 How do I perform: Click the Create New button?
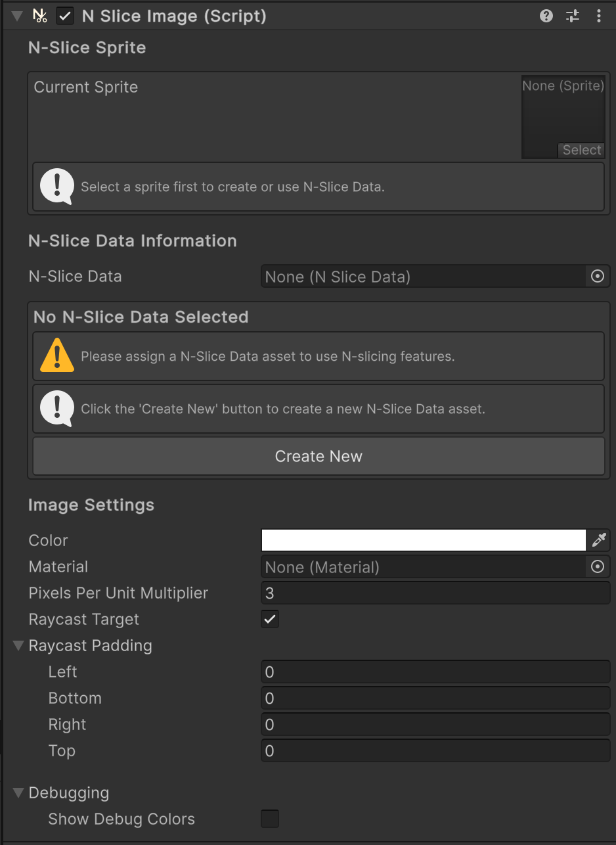click(319, 456)
